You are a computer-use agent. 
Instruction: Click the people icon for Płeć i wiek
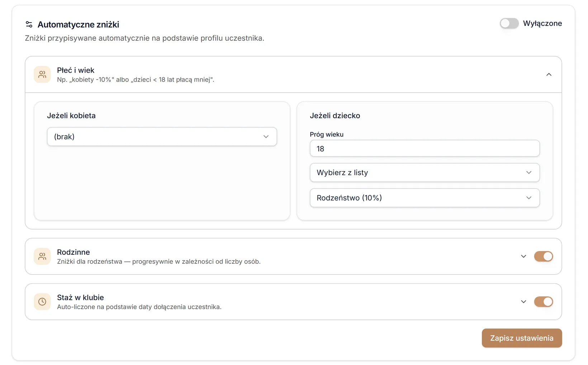(x=42, y=75)
